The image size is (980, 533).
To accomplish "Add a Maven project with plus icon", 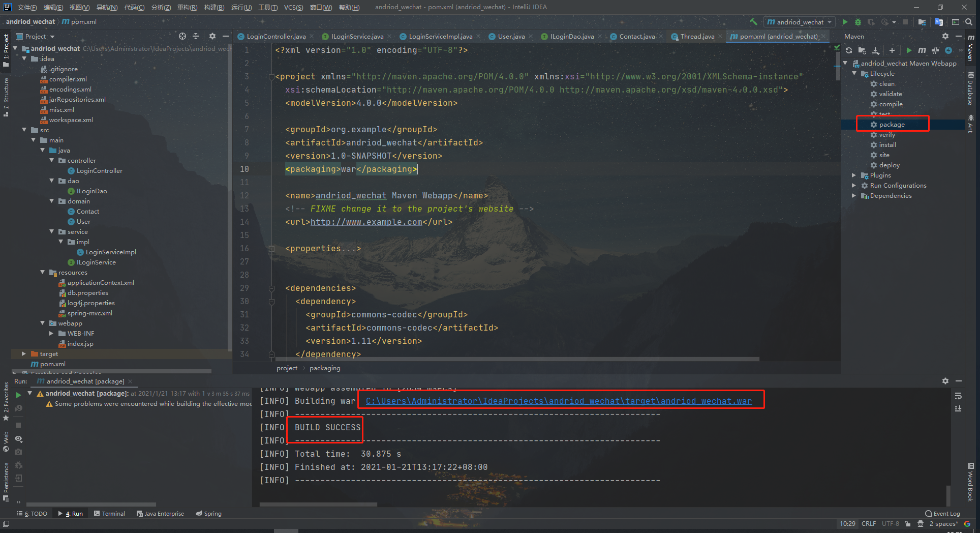I will (x=892, y=50).
